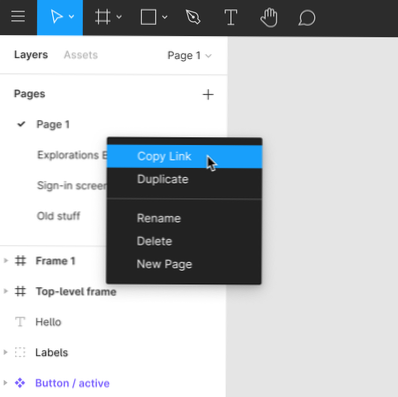The image size is (398, 397).
Task: Choose Duplicate from context menu
Action: click(184, 179)
